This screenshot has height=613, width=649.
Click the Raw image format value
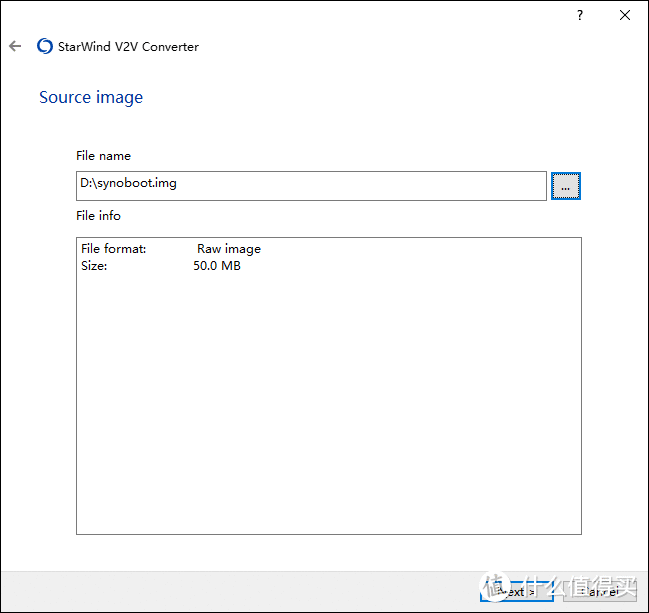click(x=228, y=249)
